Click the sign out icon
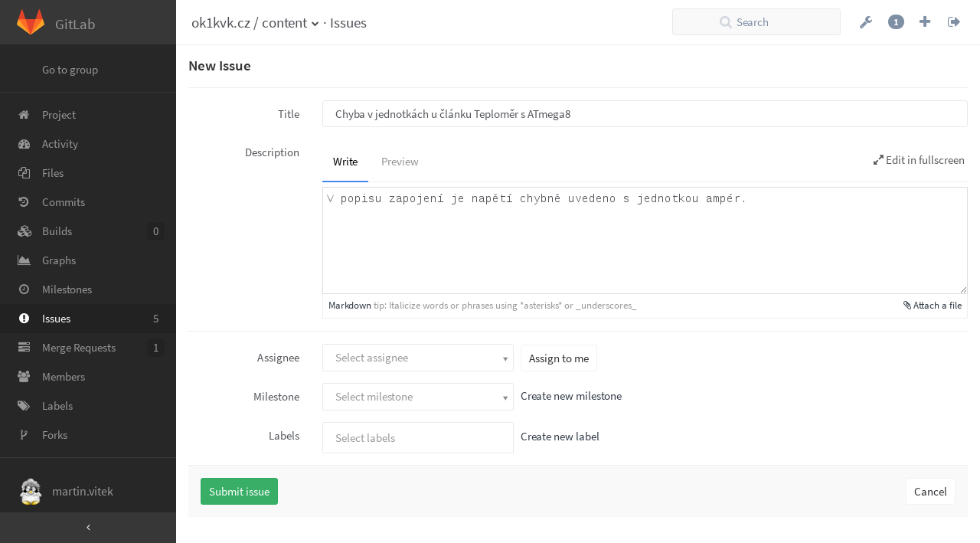The image size is (980, 543). (954, 21)
